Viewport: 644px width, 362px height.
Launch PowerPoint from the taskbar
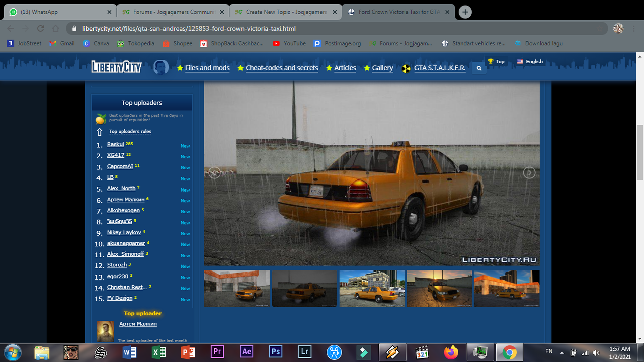click(188, 352)
